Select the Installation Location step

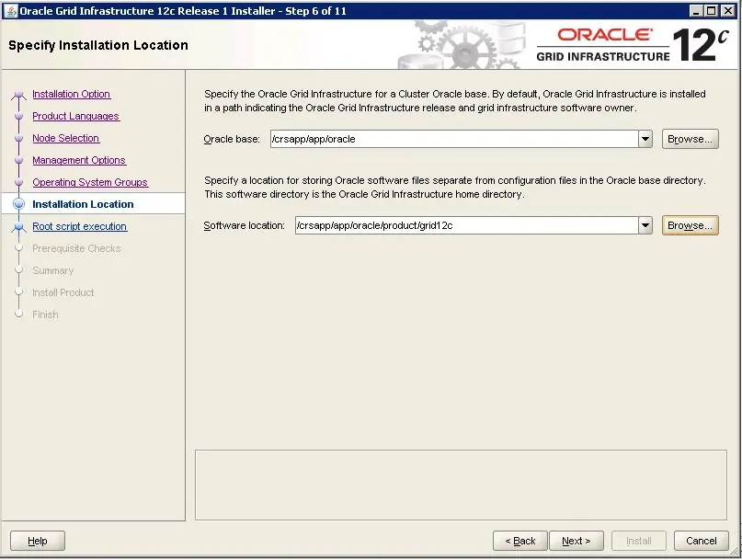click(x=83, y=204)
